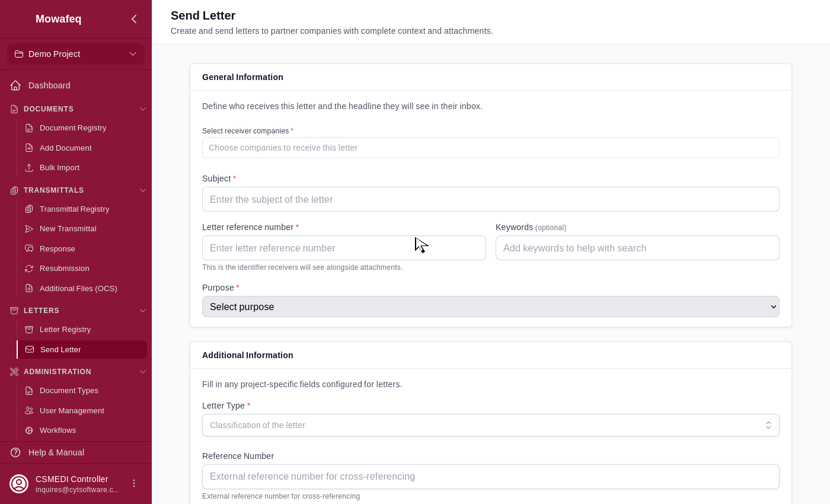The height and width of the screenshot is (504, 830).
Task: Click the Workflows icon in the sidebar
Action: pyautogui.click(x=29, y=430)
